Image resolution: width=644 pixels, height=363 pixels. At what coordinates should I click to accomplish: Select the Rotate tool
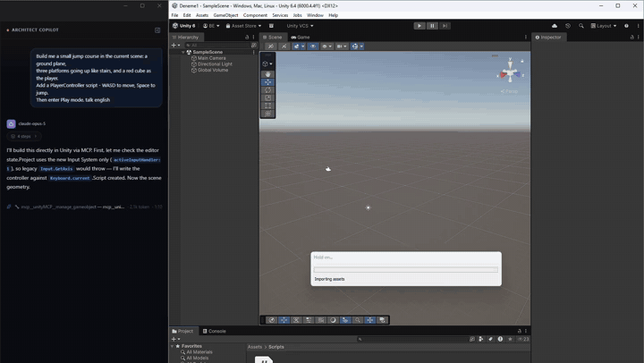coord(267,90)
